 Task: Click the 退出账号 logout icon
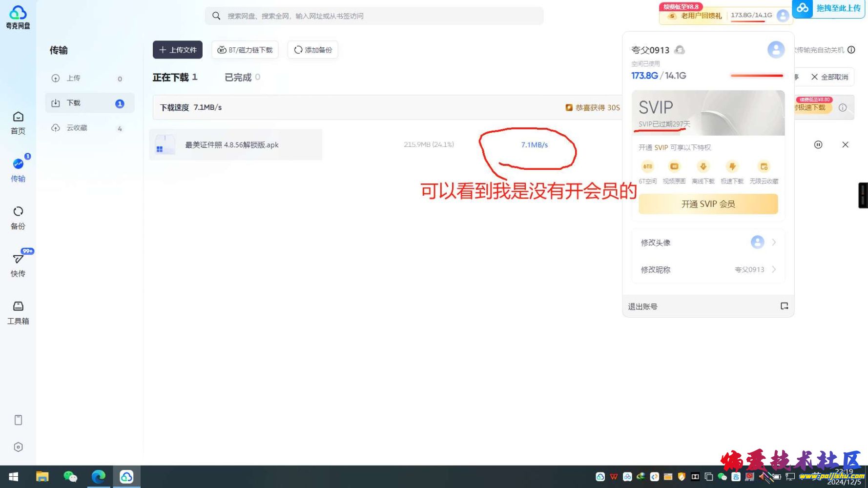(784, 306)
